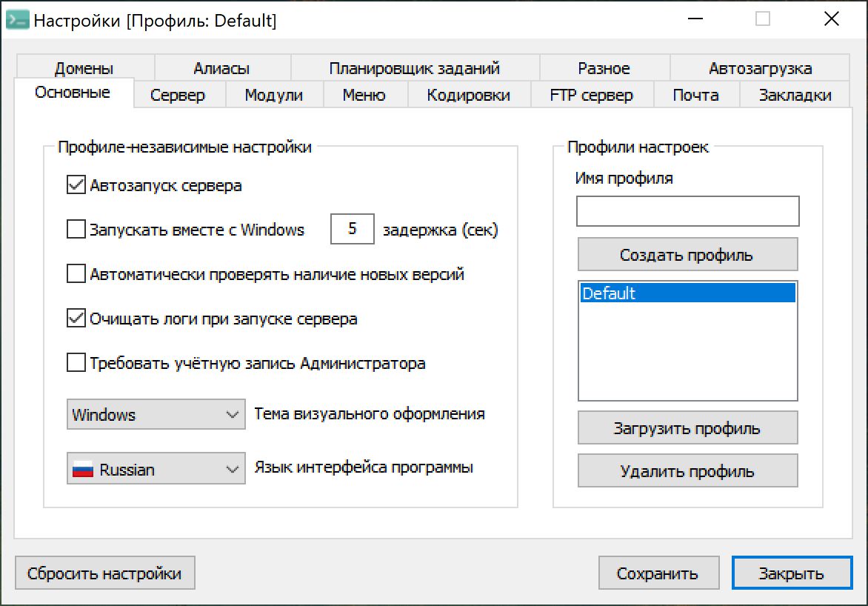
Task: Select the Default profile in list
Action: [687, 293]
